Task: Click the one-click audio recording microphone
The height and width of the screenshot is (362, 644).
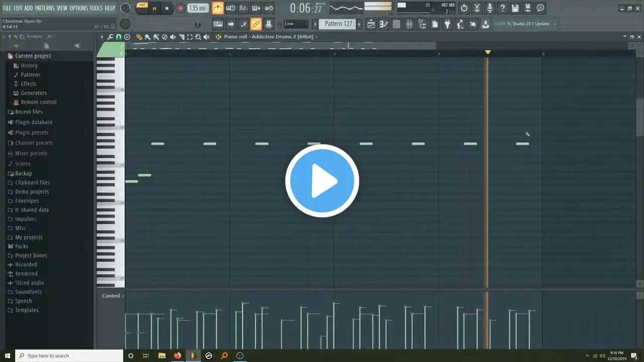Action: click(490, 8)
